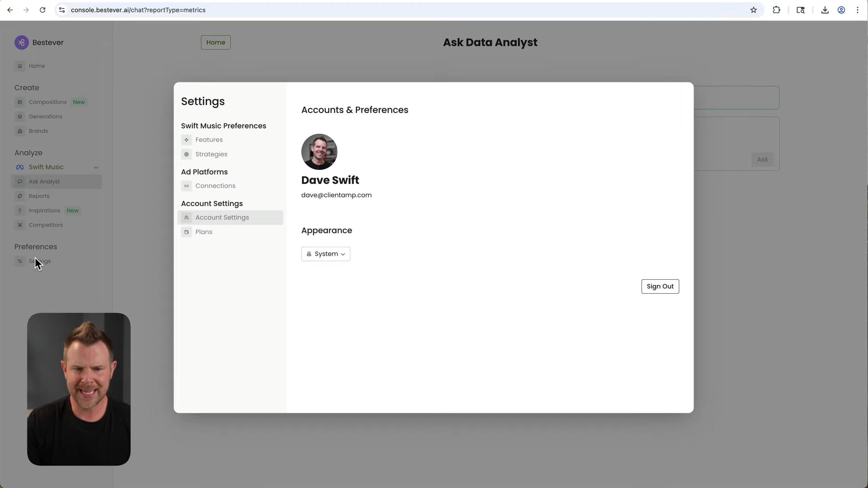Click the Generations icon in the sidebar

coord(20,117)
